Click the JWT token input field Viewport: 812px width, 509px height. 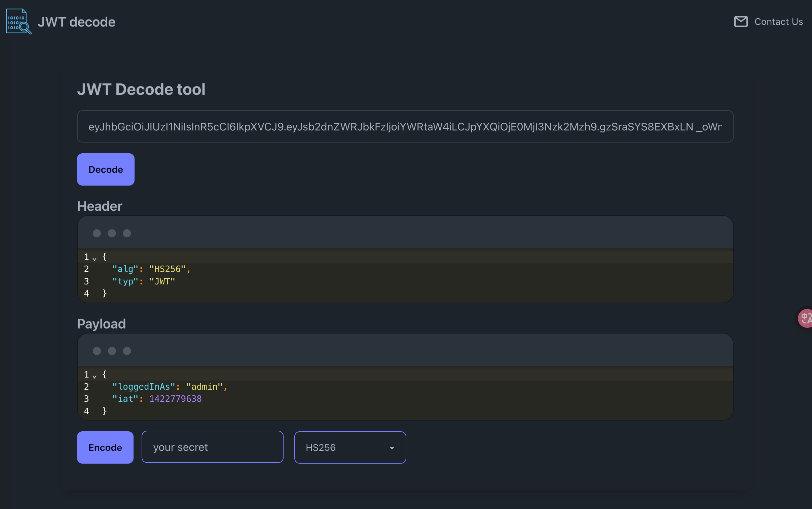tap(405, 126)
